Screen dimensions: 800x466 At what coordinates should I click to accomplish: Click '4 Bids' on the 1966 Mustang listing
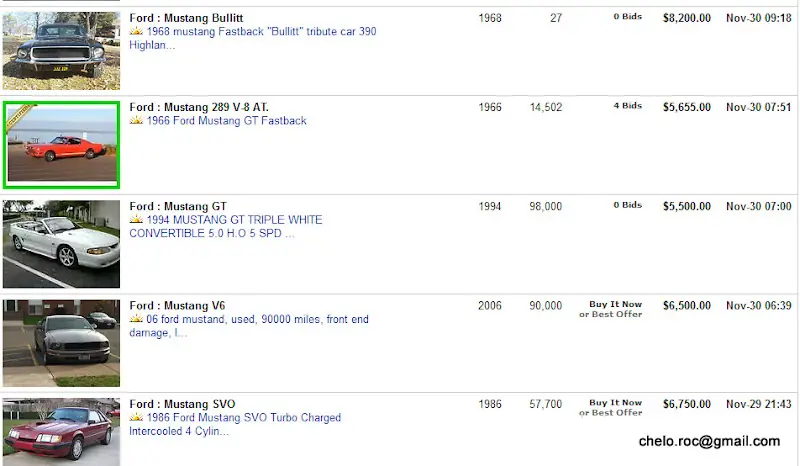[627, 106]
